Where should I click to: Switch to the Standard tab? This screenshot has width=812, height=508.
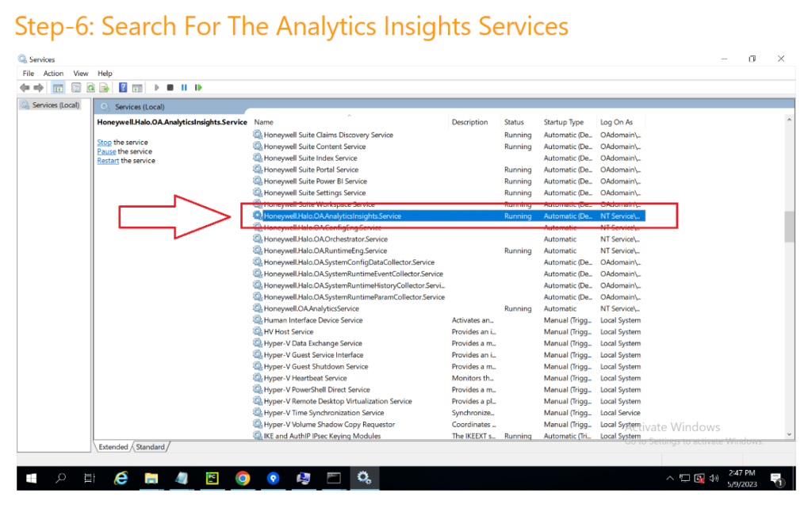pos(150,447)
